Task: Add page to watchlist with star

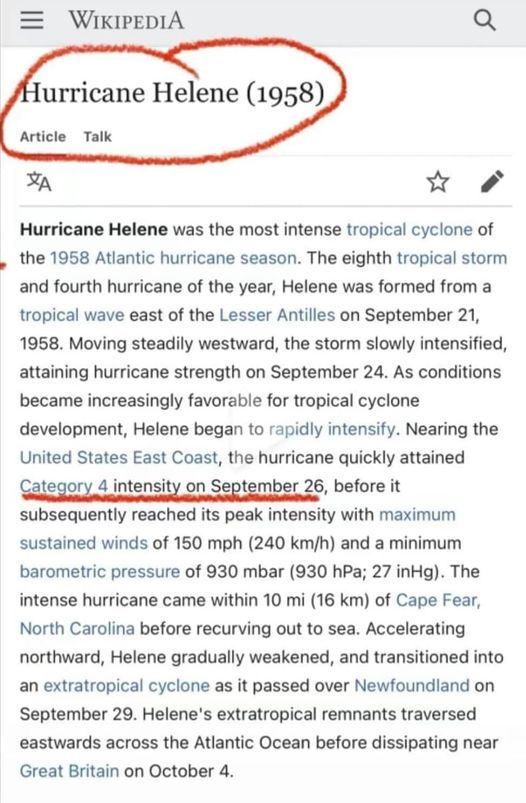Action: pyautogui.click(x=438, y=182)
